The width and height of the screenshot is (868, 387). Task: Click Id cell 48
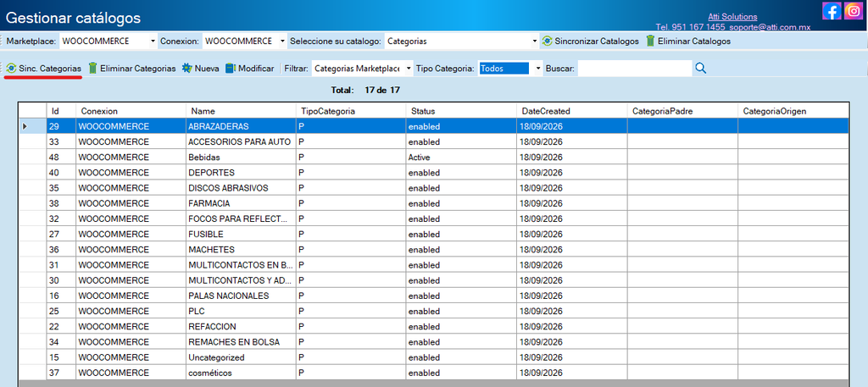tap(61, 157)
